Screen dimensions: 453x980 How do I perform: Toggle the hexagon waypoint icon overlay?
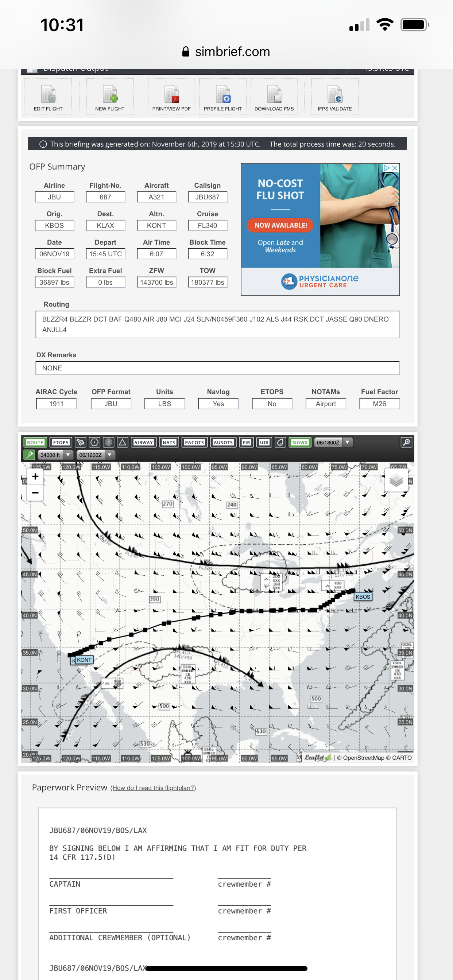coord(94,442)
